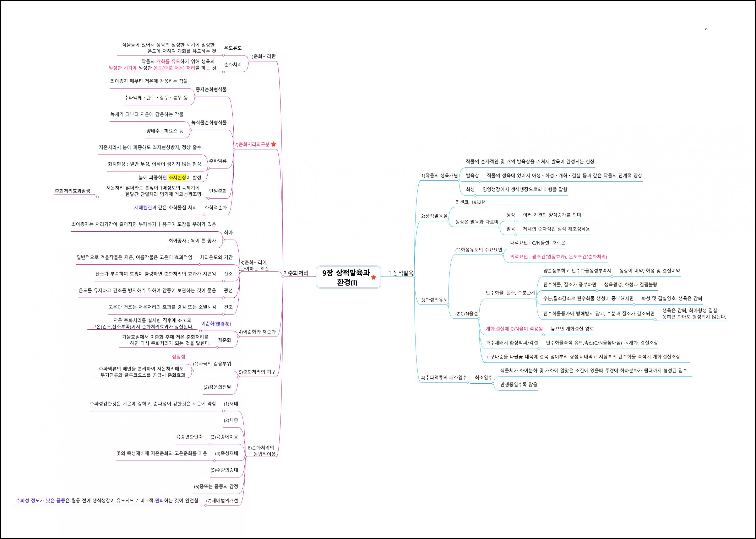Select the 1)작물의 생육개념 node

pos(439,175)
